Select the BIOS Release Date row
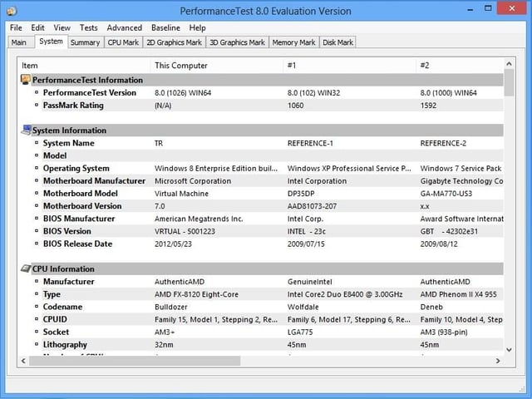The image size is (532, 399). coord(261,244)
